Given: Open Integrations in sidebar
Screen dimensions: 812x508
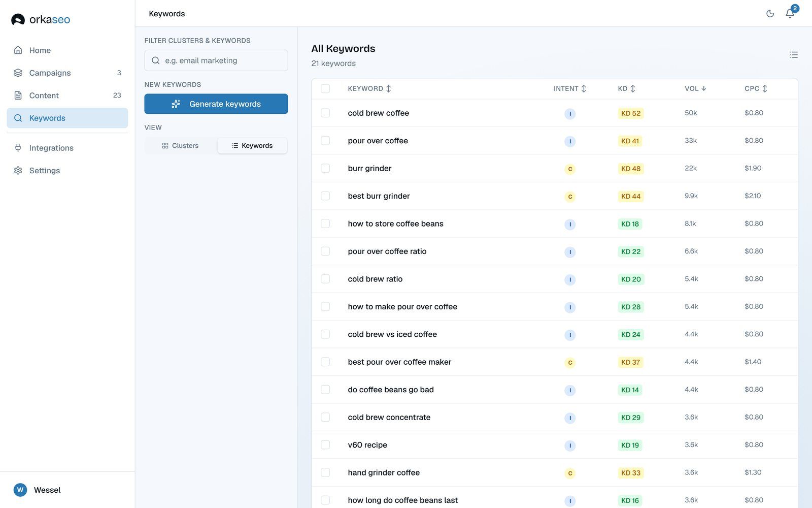Looking at the screenshot, I should pos(67,148).
